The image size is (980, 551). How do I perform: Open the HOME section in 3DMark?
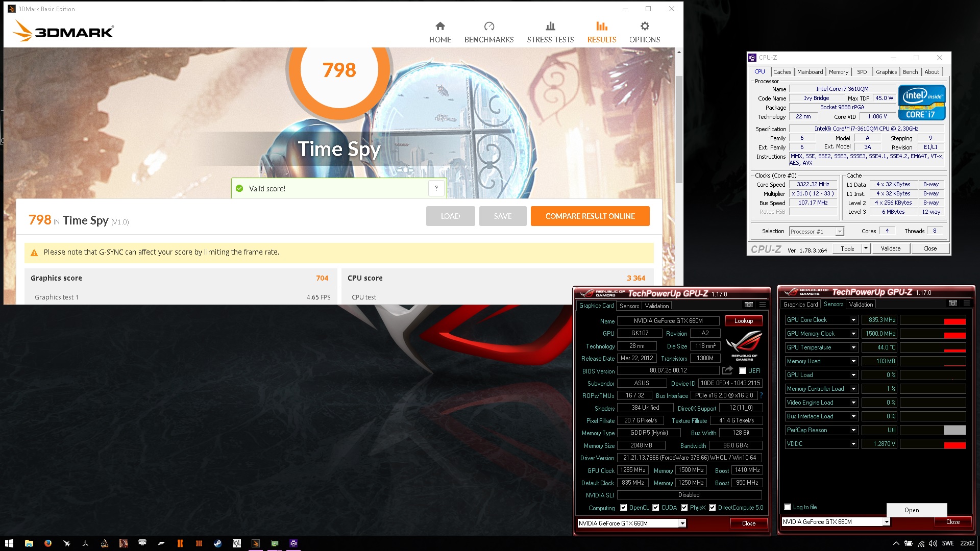440,32
